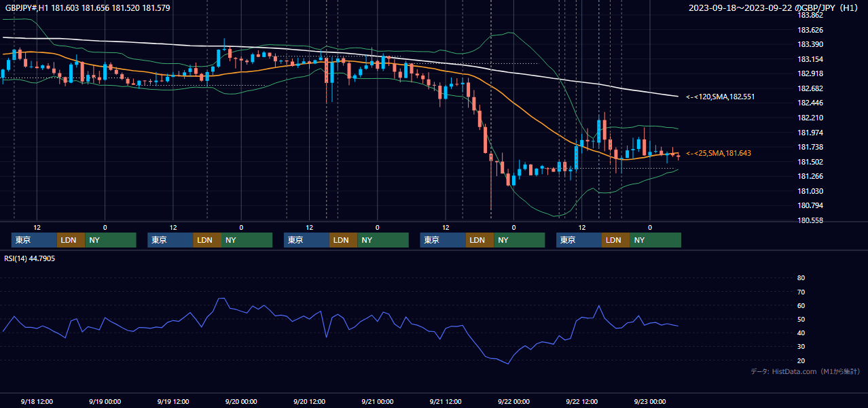868x408 pixels.
Task: Click price axis label 181.738
Action: (810, 147)
